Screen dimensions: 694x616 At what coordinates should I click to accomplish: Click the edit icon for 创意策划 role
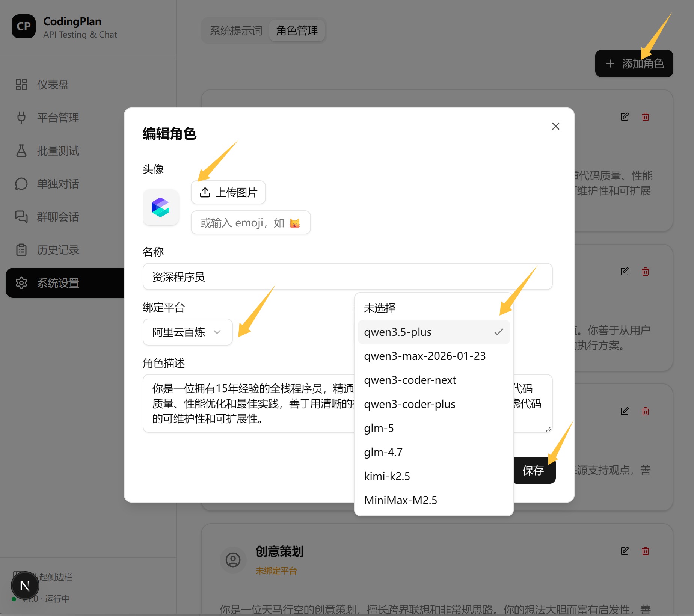tap(625, 551)
